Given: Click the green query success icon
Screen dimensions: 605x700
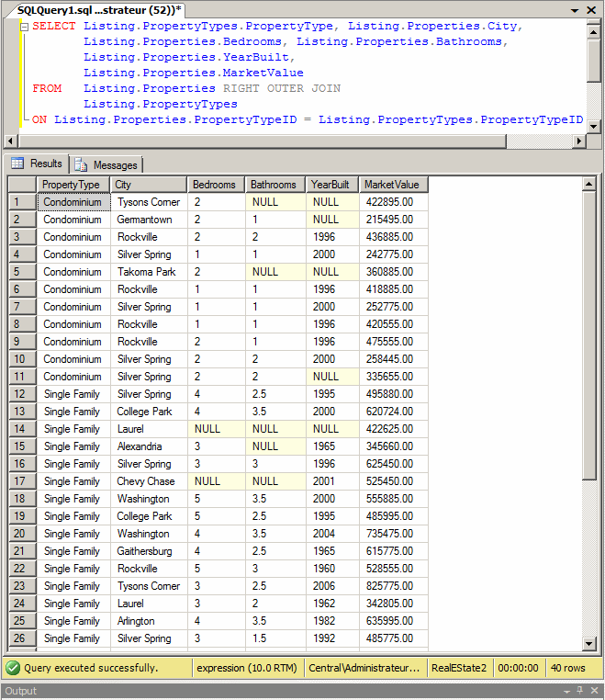Looking at the screenshot, I should coord(13,668).
